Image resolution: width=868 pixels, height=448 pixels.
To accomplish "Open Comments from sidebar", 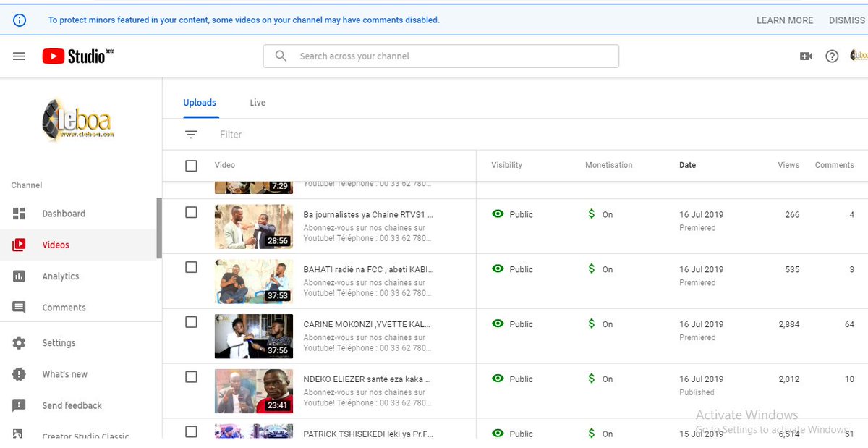I will (64, 308).
